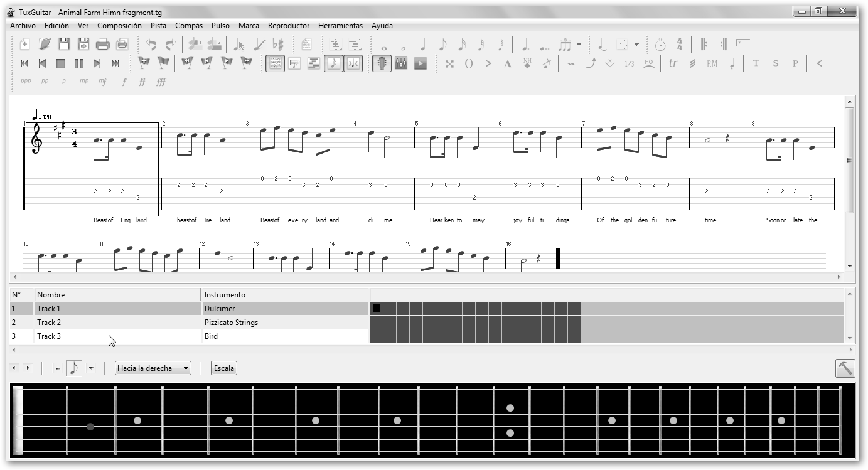Click the open file folder icon
Viewport: 868px width, 470px height.
(45, 44)
